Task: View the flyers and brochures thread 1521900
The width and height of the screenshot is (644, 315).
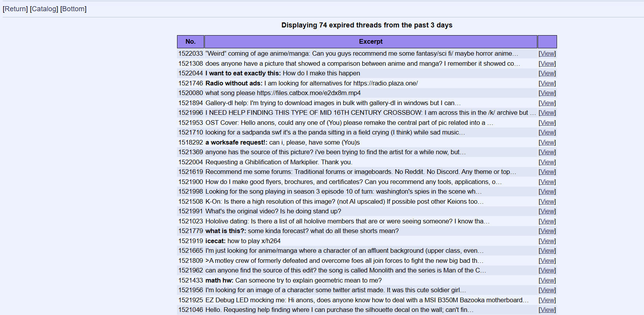Action: pos(547,182)
